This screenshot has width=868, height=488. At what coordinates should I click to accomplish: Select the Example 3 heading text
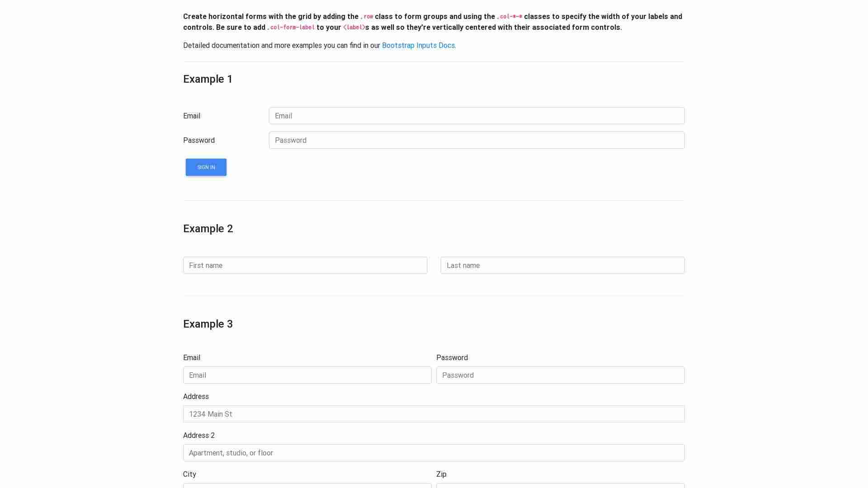[208, 324]
